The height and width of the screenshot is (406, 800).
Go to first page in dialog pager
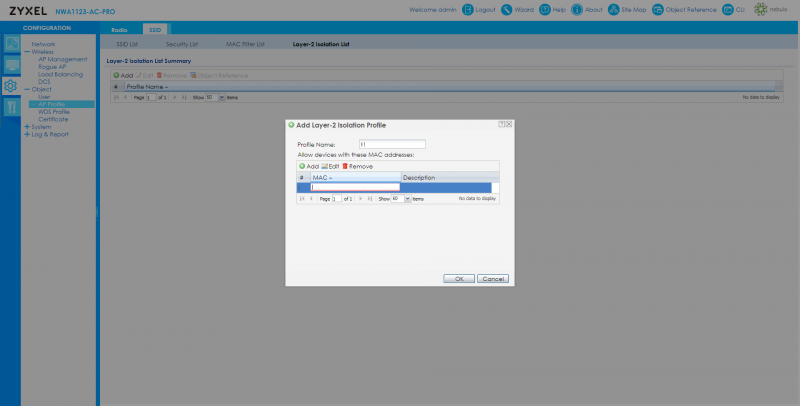(x=302, y=198)
